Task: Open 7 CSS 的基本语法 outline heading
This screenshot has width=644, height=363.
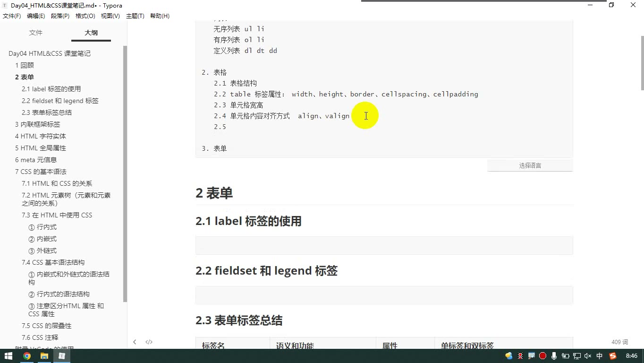Action: (x=41, y=172)
